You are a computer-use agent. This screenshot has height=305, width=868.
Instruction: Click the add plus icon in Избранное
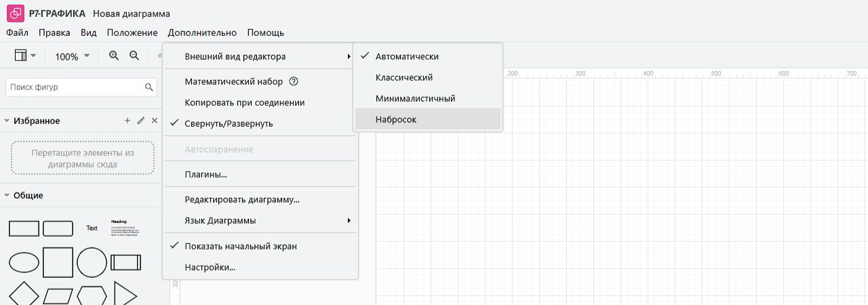coord(127,121)
